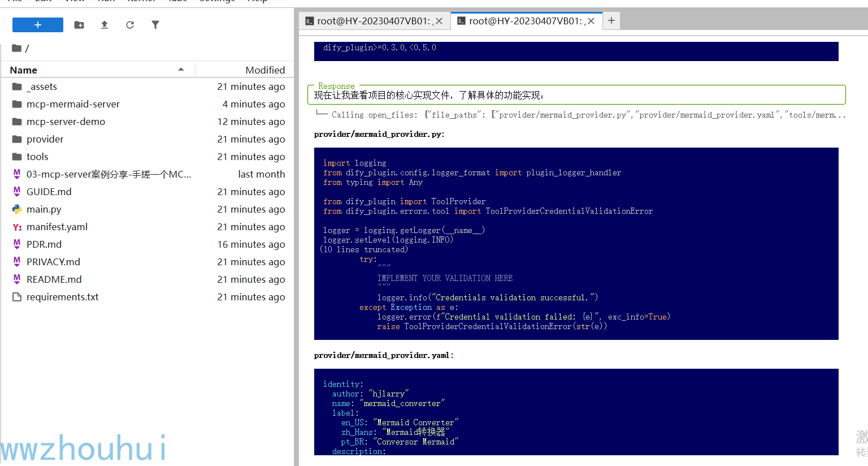The height and width of the screenshot is (466, 868).
Task: Close the first terminal tab
Action: click(x=439, y=21)
